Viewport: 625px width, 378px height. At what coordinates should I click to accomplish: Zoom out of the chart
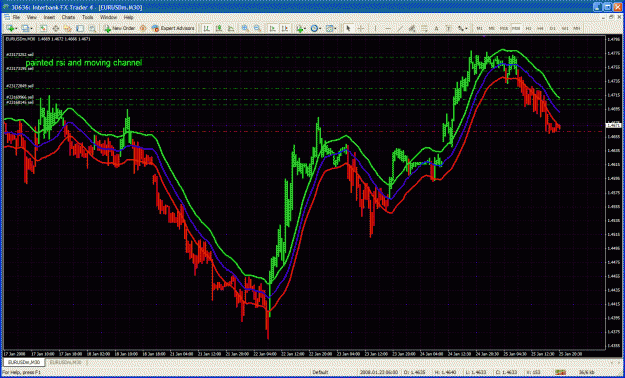point(257,28)
